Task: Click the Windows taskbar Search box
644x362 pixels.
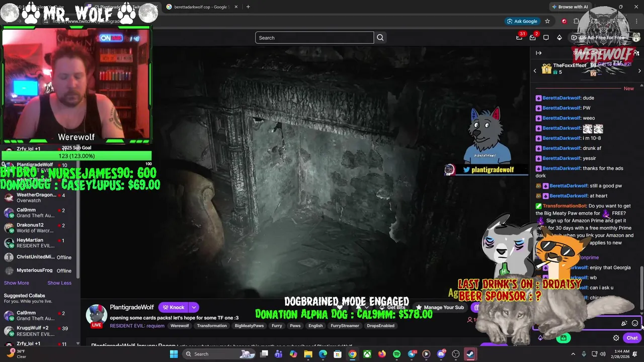Action: point(220,354)
